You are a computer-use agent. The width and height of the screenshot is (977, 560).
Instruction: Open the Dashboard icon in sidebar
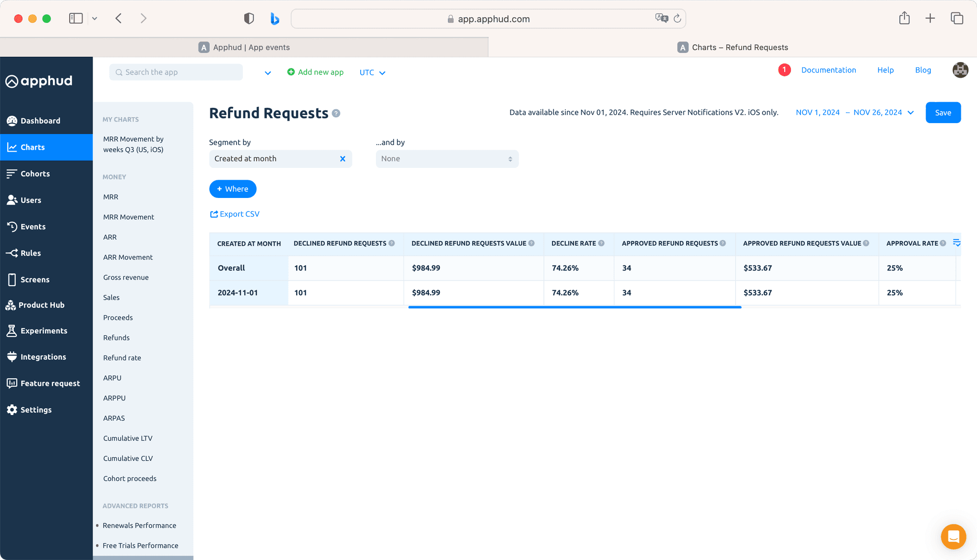[x=12, y=121]
